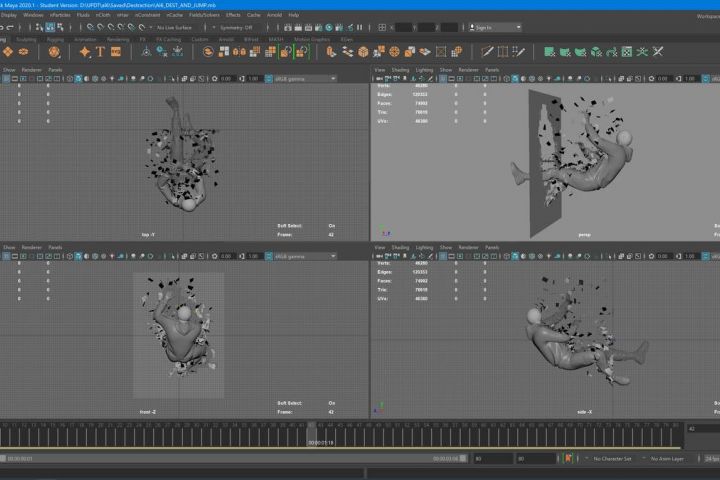Image resolution: width=720 pixels, height=480 pixels.
Task: Click the polygon sphere icon at shelf start
Action: [x=6, y=51]
